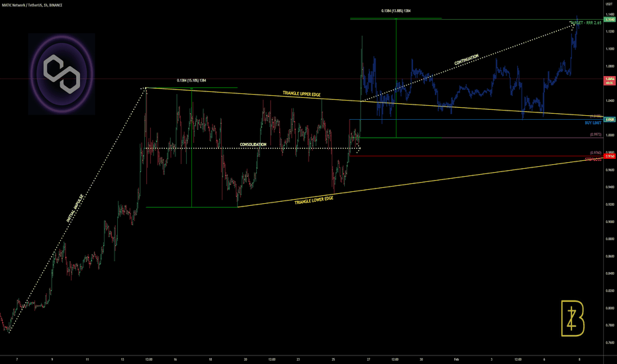The image size is (617, 364).
Task: Click the TRIANGLE UPPER EDGE label
Action: pos(301,94)
